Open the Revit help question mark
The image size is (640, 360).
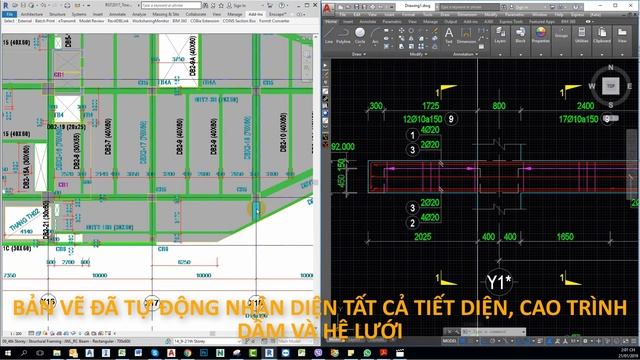click(282, 6)
